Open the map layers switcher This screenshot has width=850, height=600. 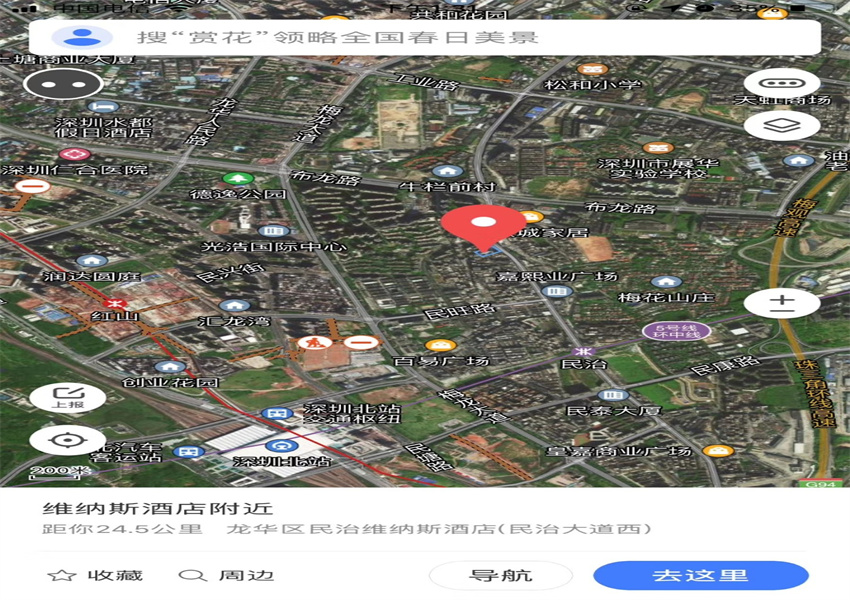tap(782, 126)
